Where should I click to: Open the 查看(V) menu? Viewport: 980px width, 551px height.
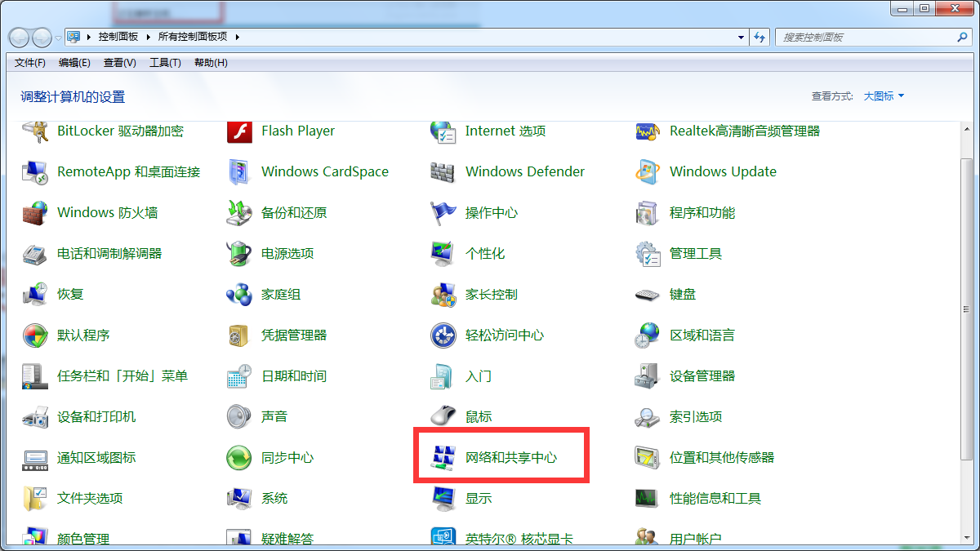120,63
